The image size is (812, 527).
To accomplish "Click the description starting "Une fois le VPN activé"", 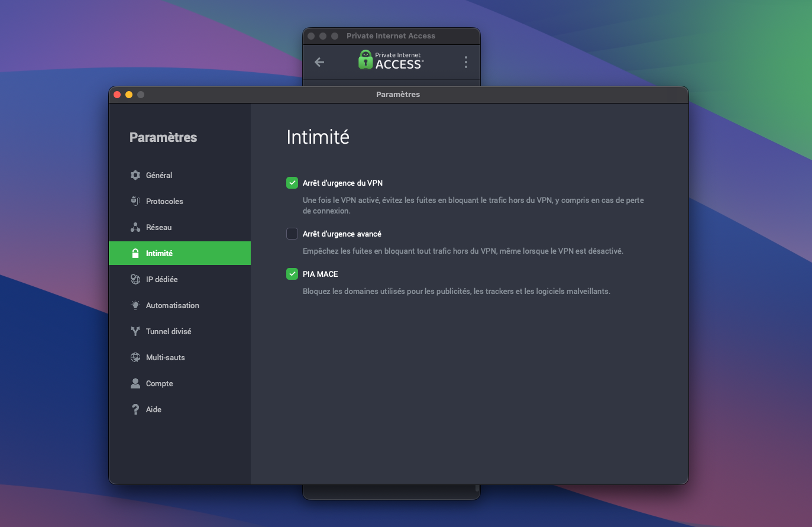I will click(x=473, y=205).
